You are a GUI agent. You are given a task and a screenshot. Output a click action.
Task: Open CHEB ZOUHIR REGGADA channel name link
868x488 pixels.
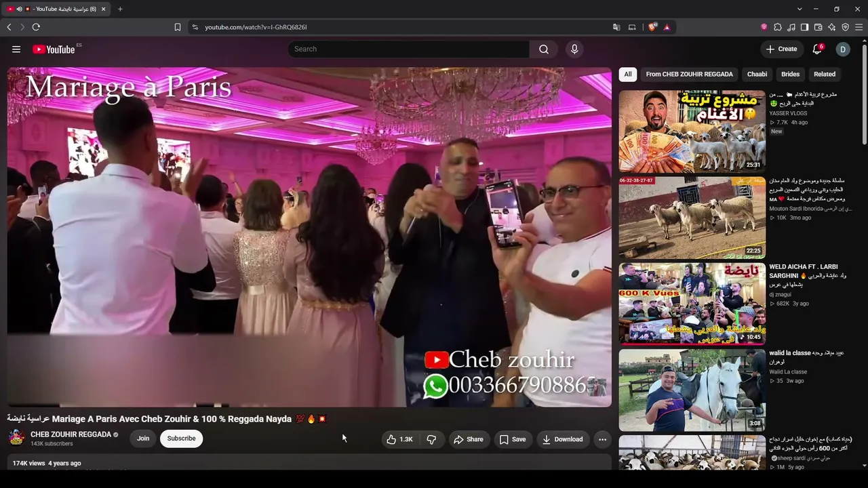(x=71, y=434)
